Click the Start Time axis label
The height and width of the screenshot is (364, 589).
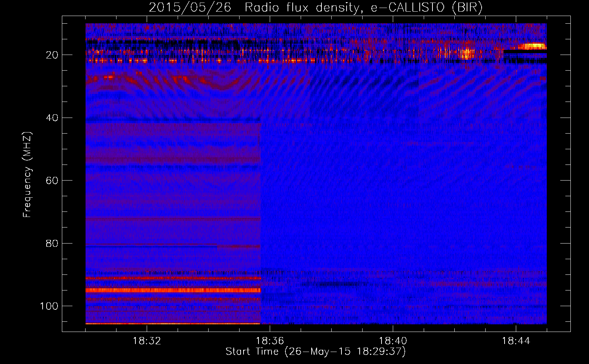click(316, 352)
